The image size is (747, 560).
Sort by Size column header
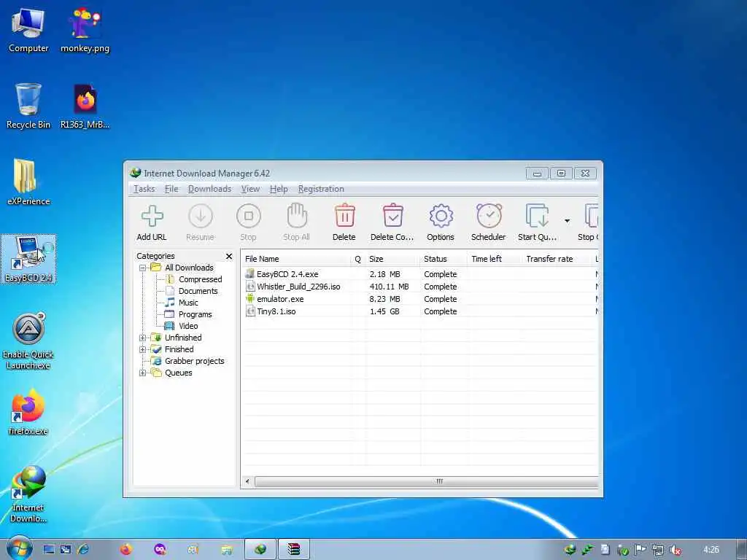point(393,259)
